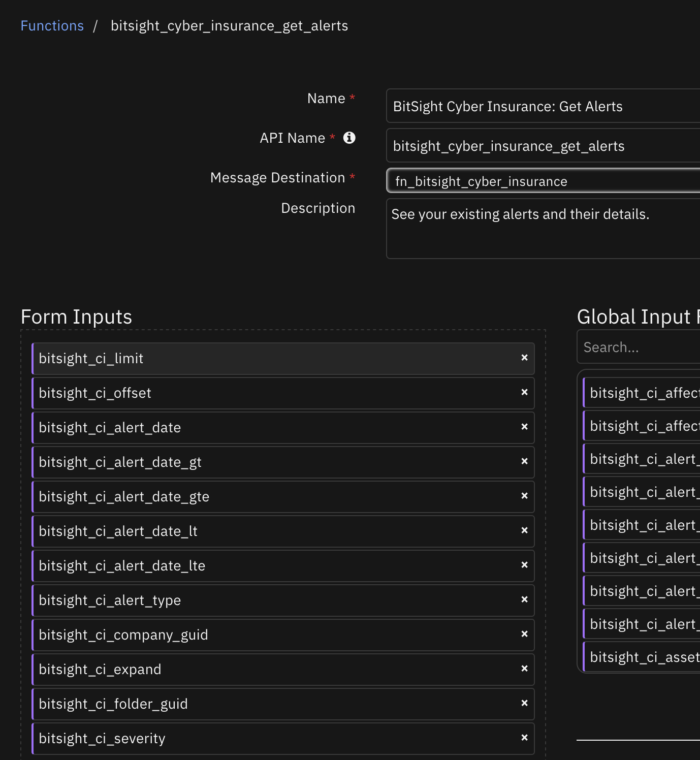Click the API Name info icon
The width and height of the screenshot is (700, 760).
pyautogui.click(x=349, y=138)
